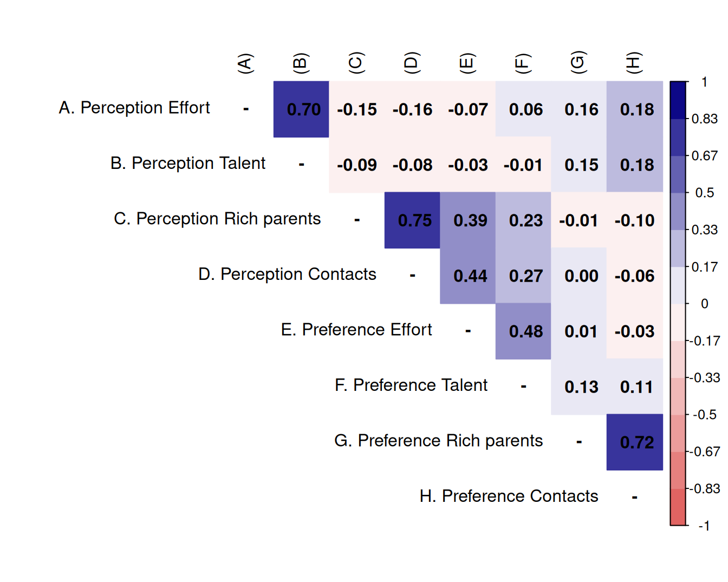This screenshot has width=728, height=582.
Task: Click the 0.39 correlation value
Action: point(468,220)
